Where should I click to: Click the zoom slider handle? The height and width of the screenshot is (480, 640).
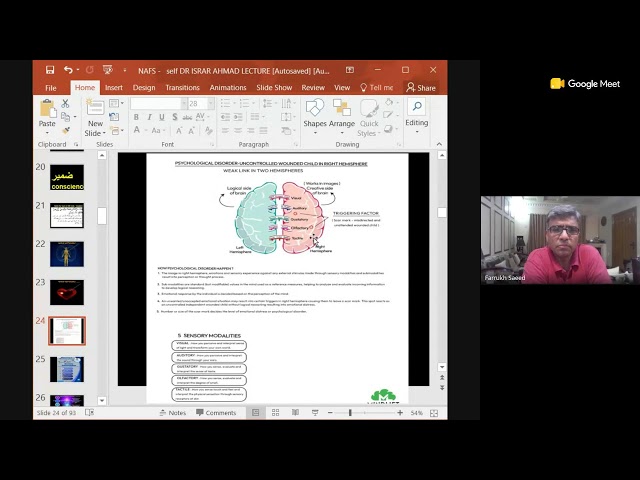(350, 413)
